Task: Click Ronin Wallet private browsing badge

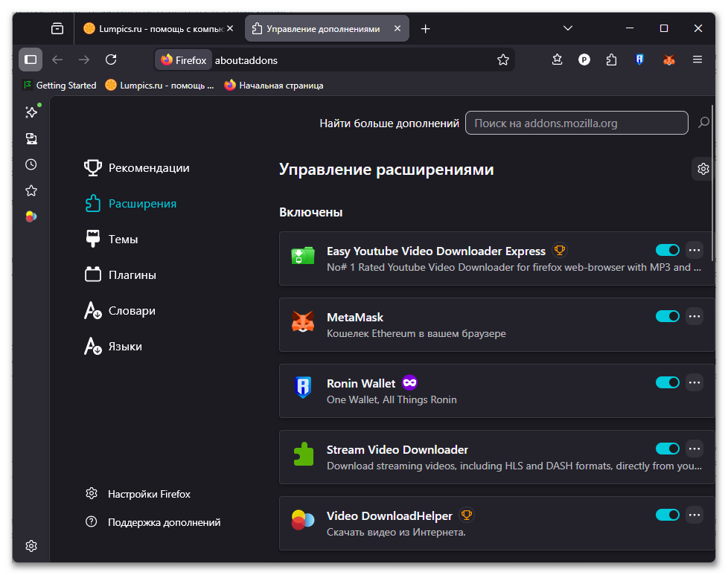Action: (409, 383)
